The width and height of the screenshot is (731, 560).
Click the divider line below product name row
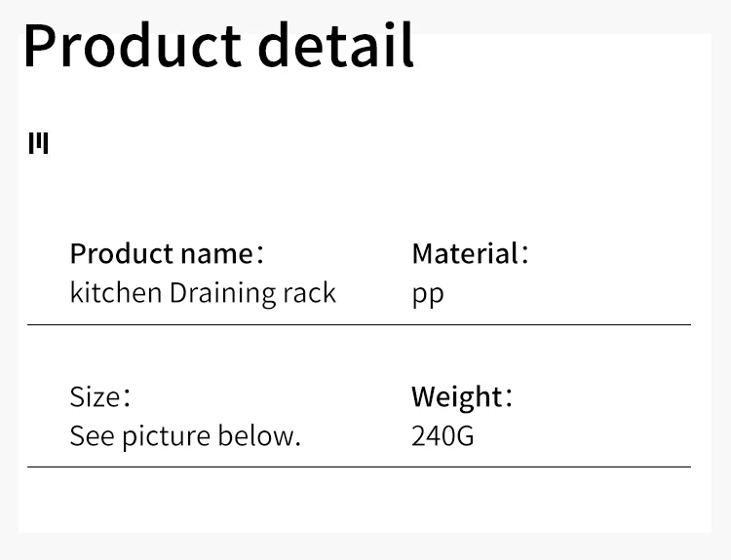[359, 324]
